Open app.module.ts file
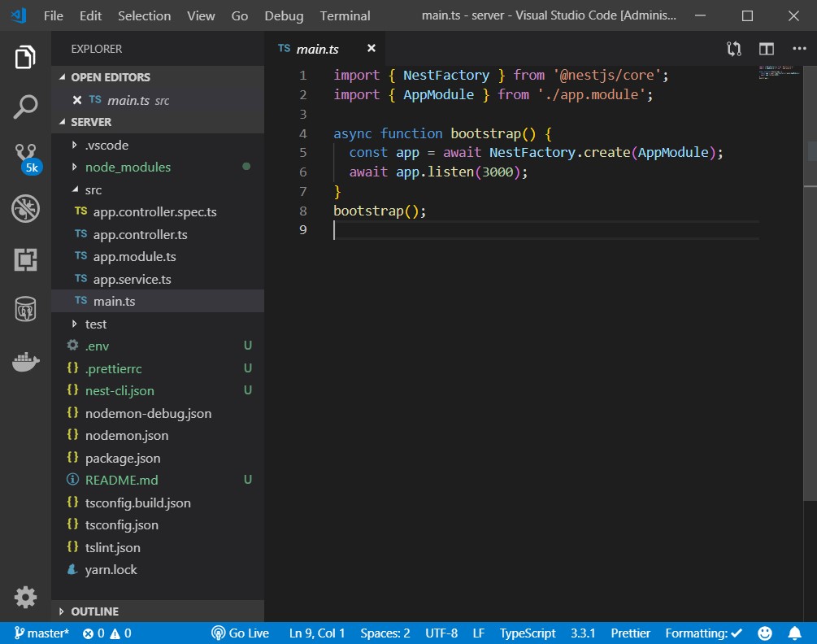The height and width of the screenshot is (644, 817). 158,256
